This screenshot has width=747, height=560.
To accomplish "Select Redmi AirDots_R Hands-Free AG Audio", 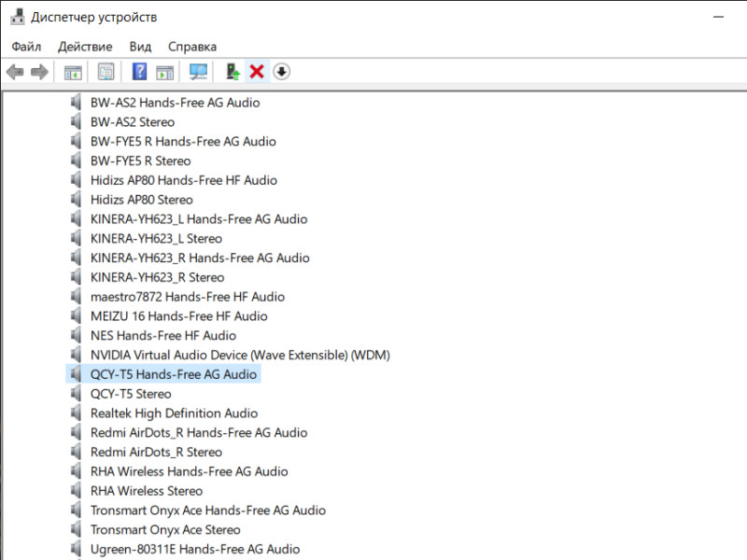I will pos(199,432).
